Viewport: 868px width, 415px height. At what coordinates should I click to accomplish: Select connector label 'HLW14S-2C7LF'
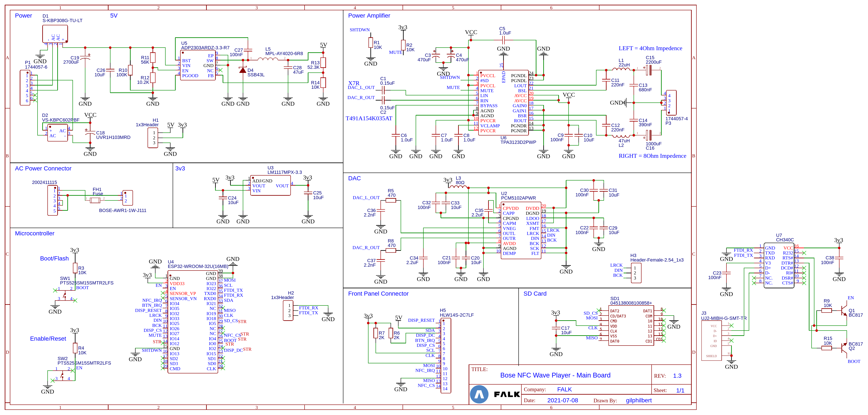tap(457, 315)
